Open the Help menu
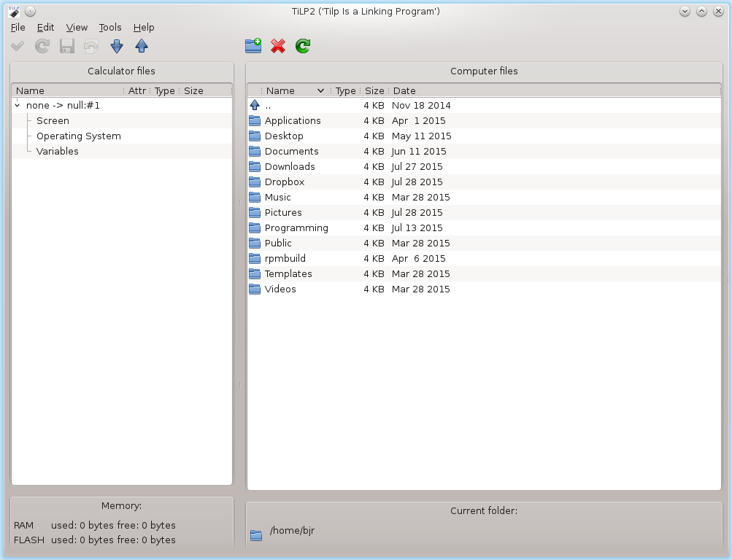 (x=144, y=28)
